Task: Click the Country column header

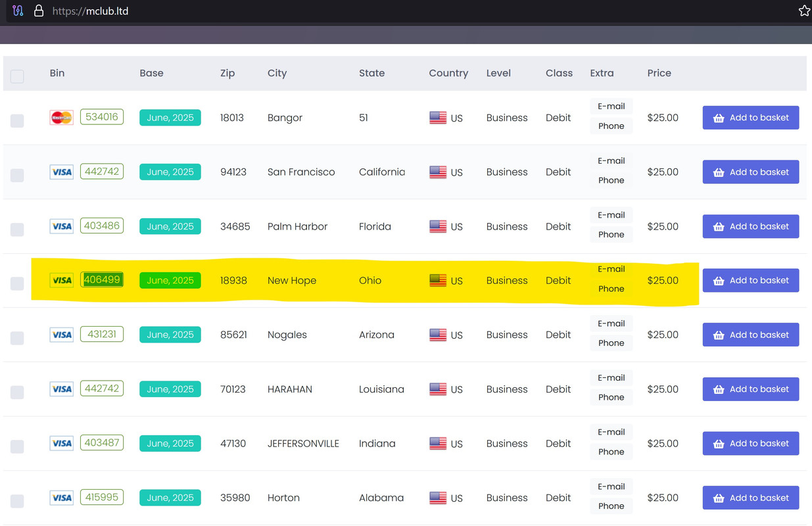Action: tap(448, 73)
